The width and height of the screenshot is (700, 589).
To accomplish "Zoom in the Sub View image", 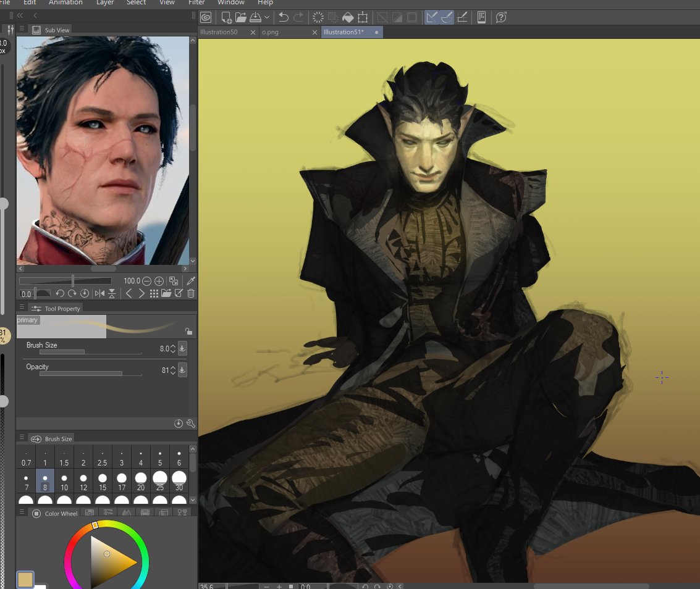I will pos(159,281).
